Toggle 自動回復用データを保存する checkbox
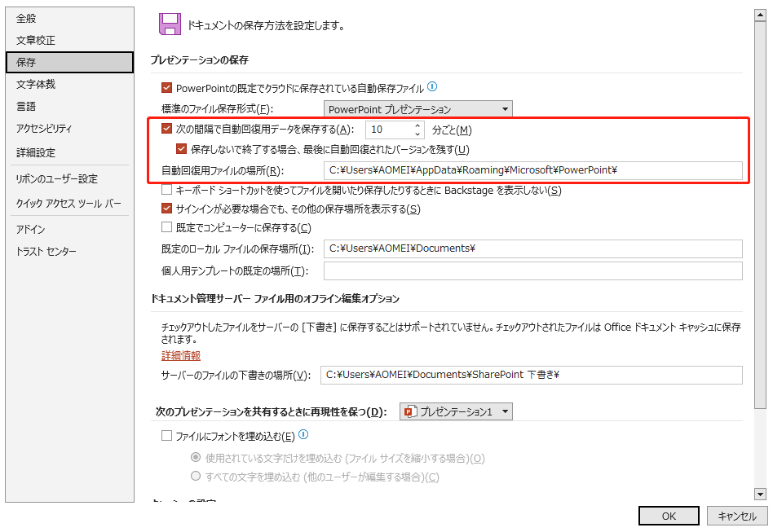Image resolution: width=773 pixels, height=532 pixels. point(166,129)
